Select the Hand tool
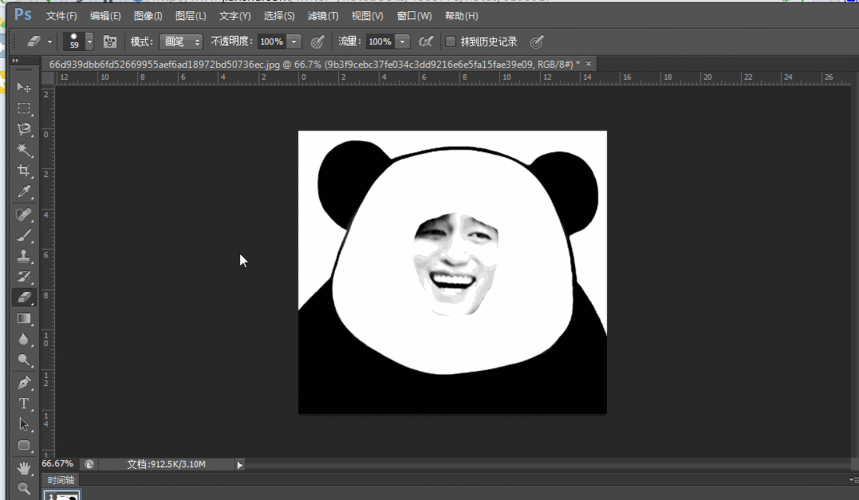This screenshot has width=859, height=500. click(24, 467)
